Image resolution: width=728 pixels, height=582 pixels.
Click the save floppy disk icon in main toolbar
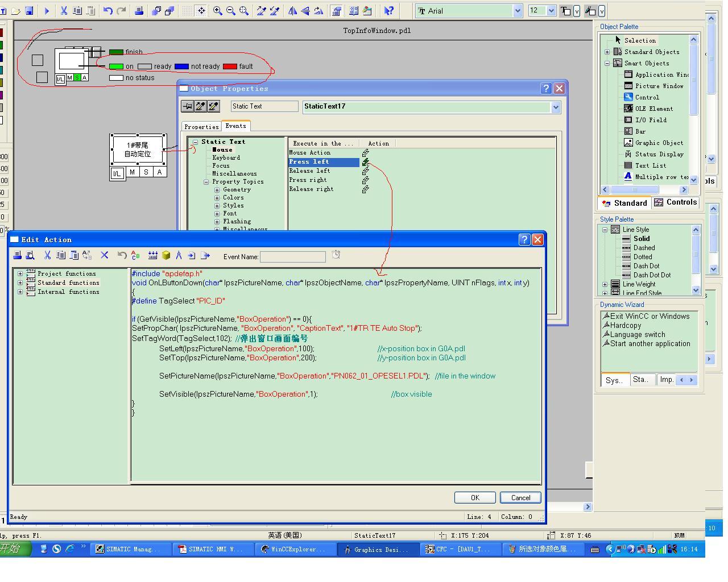(x=29, y=11)
